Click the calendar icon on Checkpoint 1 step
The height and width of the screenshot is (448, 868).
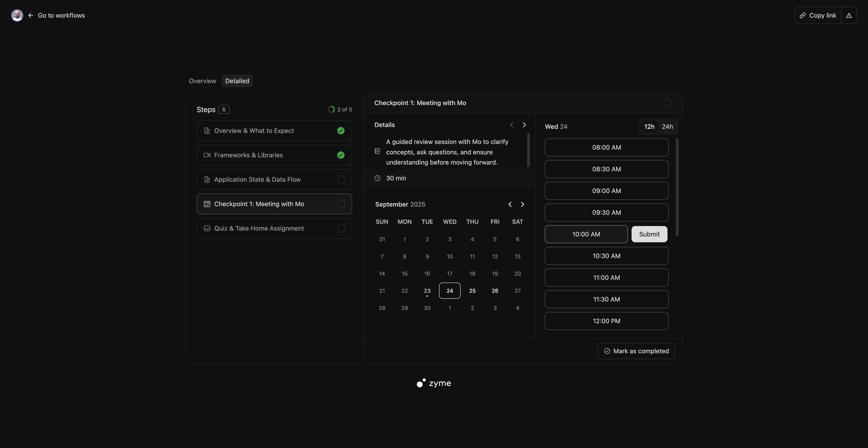pyautogui.click(x=207, y=204)
